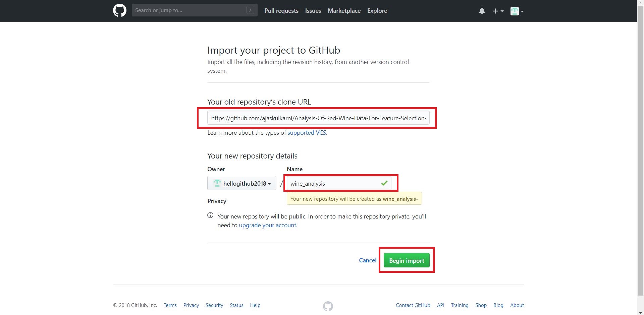
Task: Open the user avatar account menu
Action: point(517,11)
